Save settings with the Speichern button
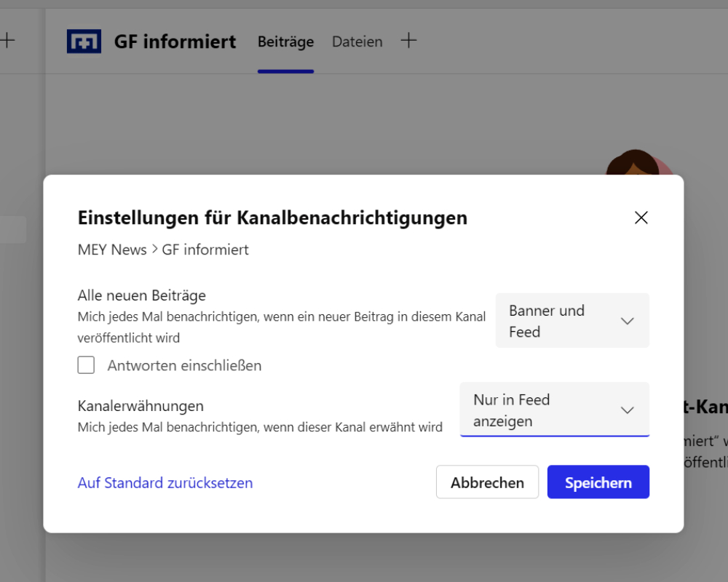 point(598,482)
